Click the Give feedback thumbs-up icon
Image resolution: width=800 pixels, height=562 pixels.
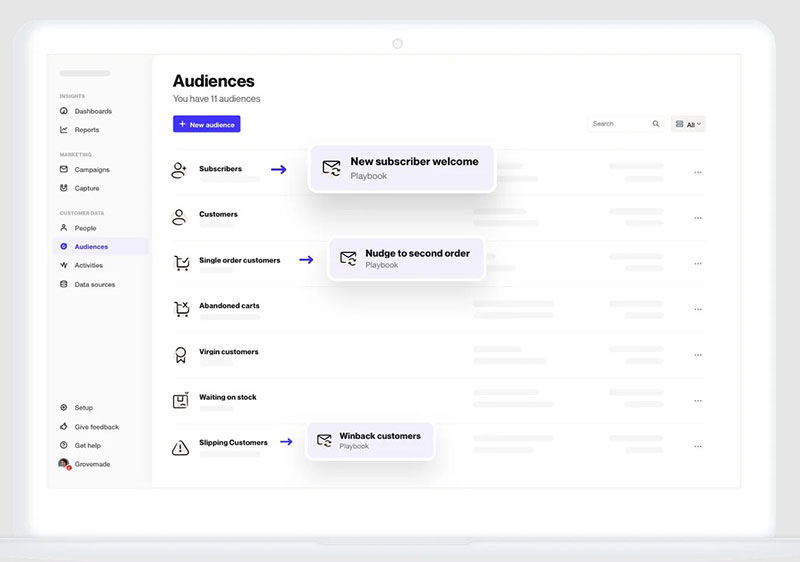[64, 426]
